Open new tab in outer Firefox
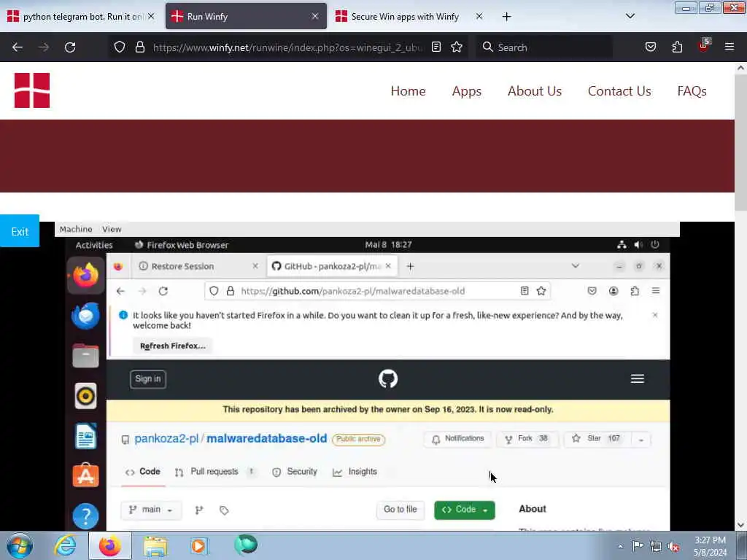The height and width of the screenshot is (560, 747). click(x=506, y=17)
